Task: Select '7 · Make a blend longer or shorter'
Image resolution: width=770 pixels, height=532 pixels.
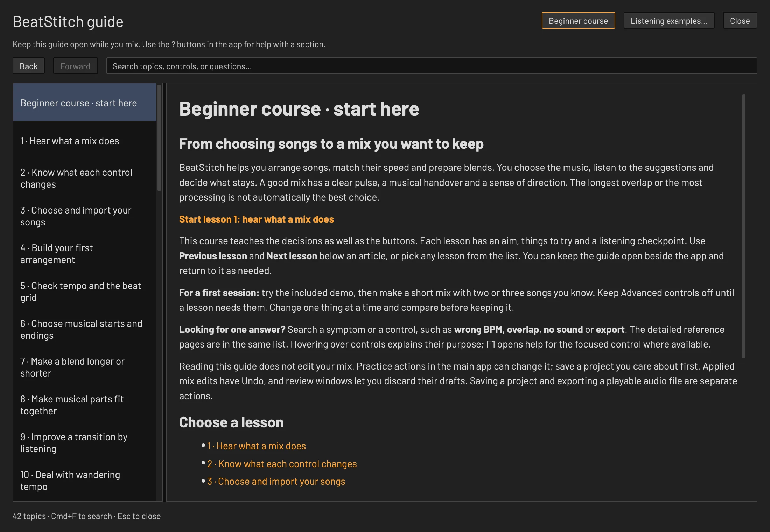Action: 85,367
